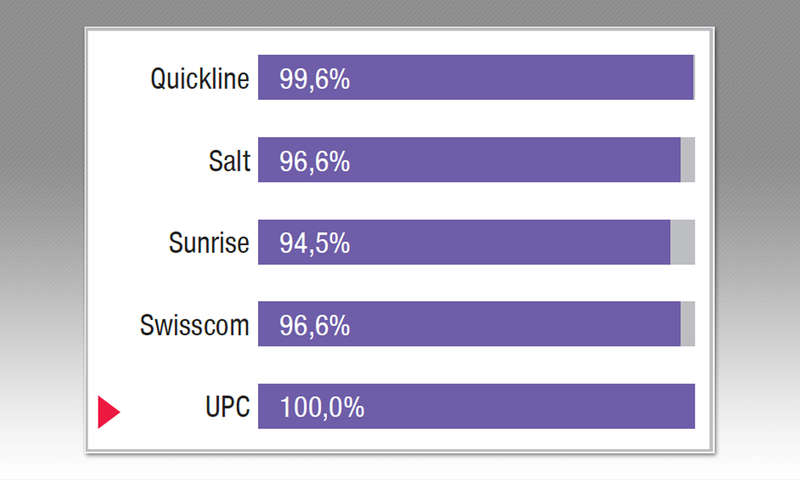
Task: Click the Swisscom purple bar
Action: point(469,324)
